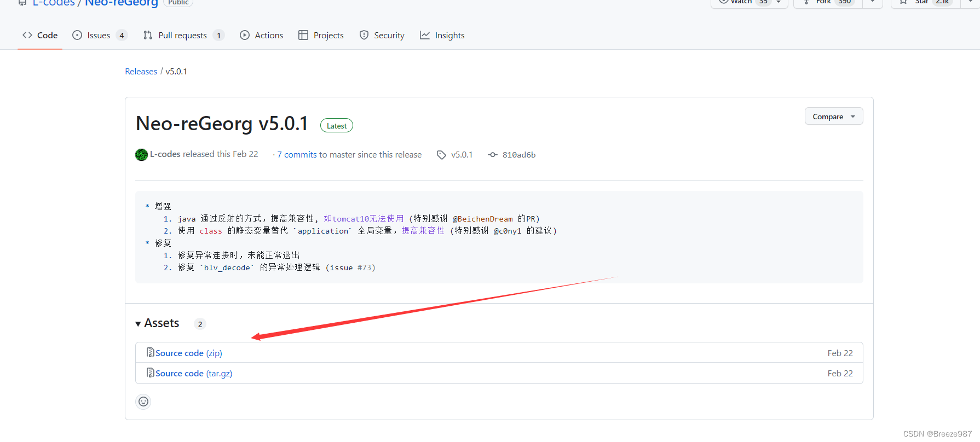This screenshot has height=442, width=980.
Task: Open the Fork dropdown arrow
Action: [873, 2]
